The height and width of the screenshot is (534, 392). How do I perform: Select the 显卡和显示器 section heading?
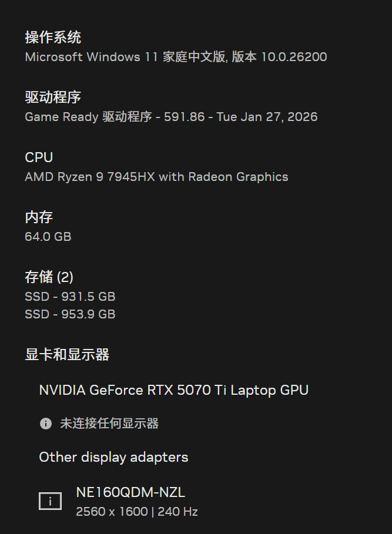(x=67, y=355)
